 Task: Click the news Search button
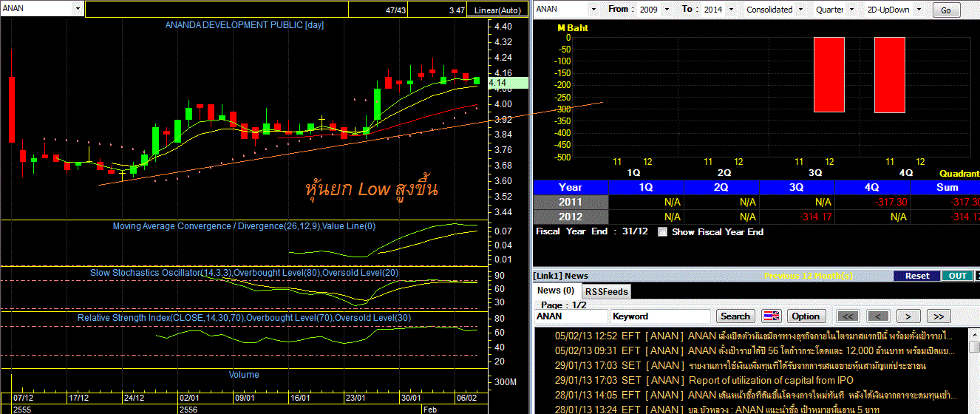(735, 316)
